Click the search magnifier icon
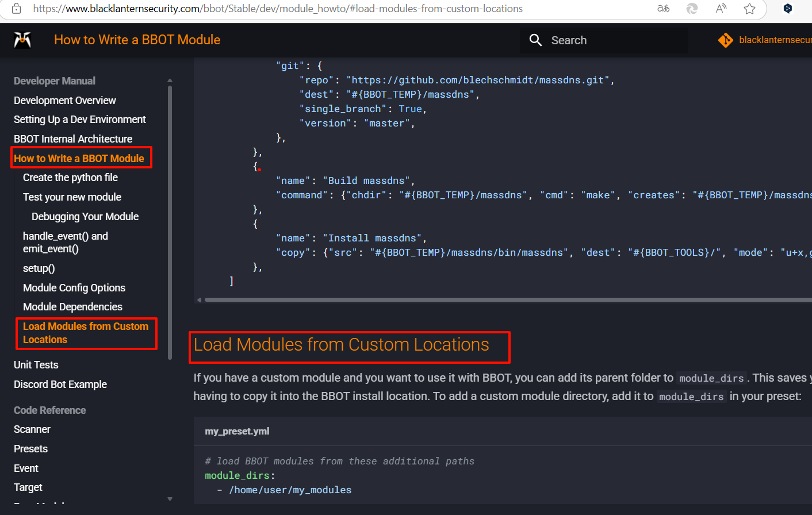Screen dimensions: 812x515 pos(535,40)
